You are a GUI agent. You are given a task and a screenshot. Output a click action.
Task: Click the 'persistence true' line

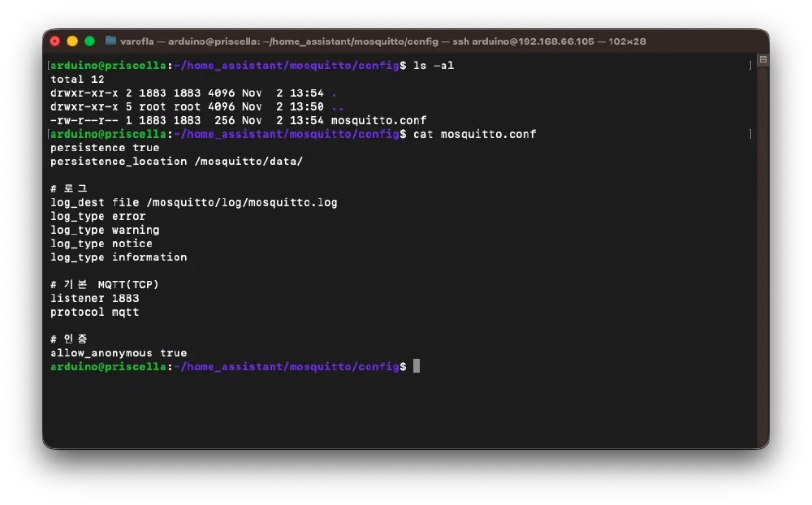click(105, 148)
